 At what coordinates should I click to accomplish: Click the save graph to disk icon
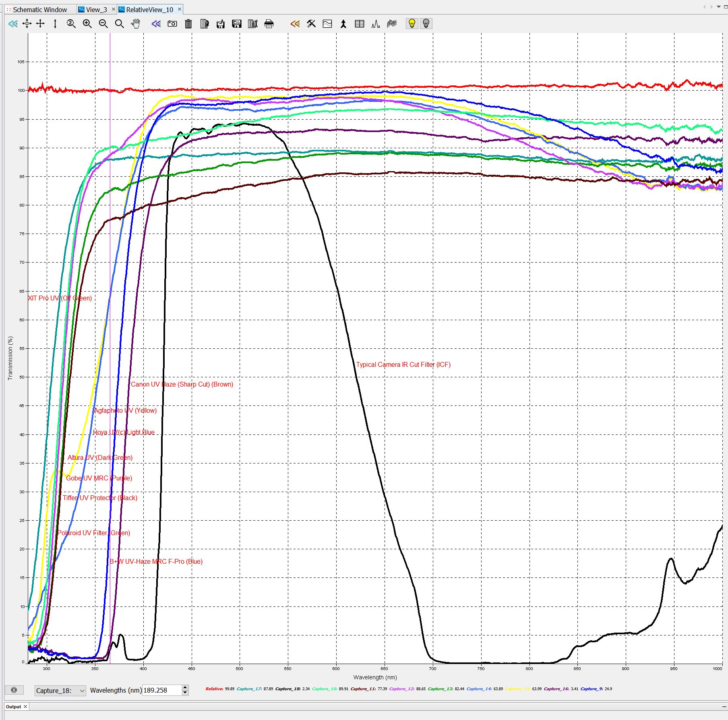[221, 24]
